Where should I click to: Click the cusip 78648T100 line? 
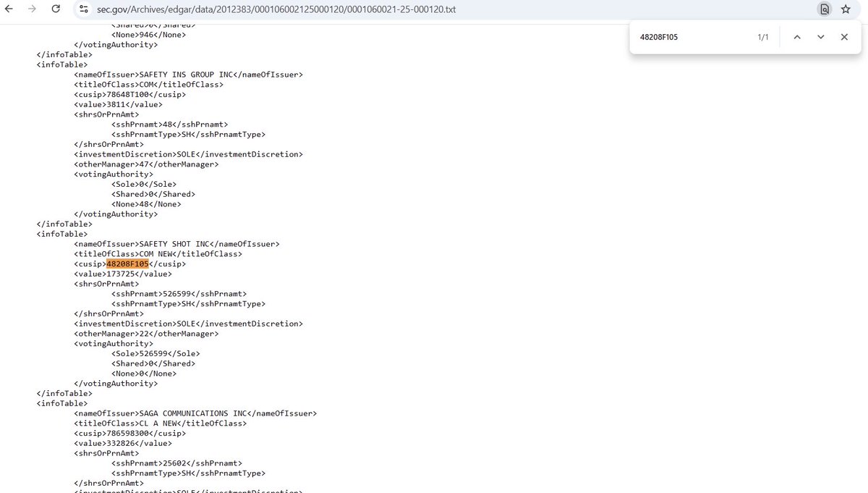pos(129,94)
